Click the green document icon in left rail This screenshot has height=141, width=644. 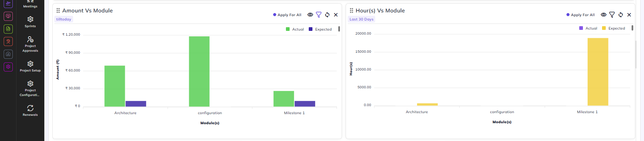tap(8, 29)
